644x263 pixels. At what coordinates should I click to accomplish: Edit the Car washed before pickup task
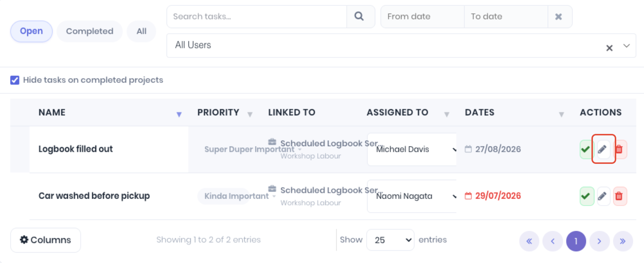603,196
